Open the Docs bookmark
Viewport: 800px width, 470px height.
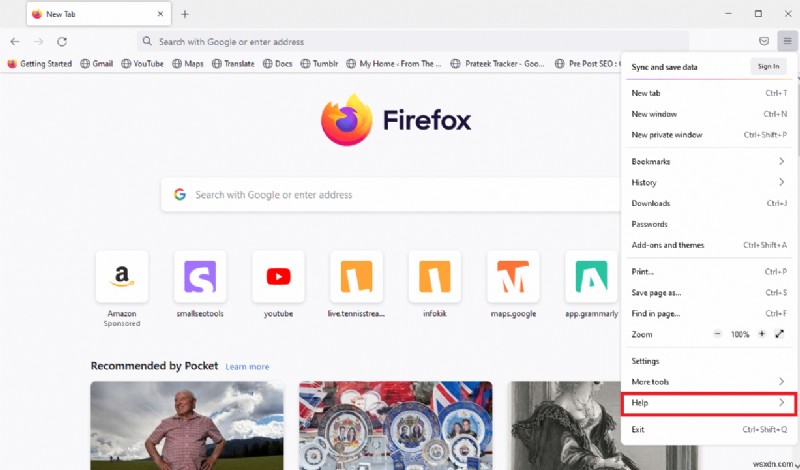[x=278, y=64]
